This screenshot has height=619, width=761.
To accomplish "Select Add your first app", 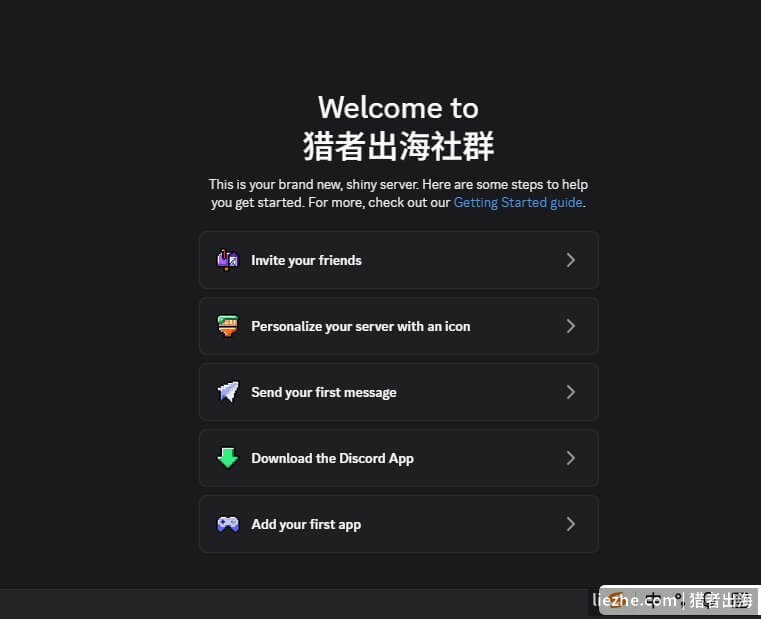I will pos(306,524).
